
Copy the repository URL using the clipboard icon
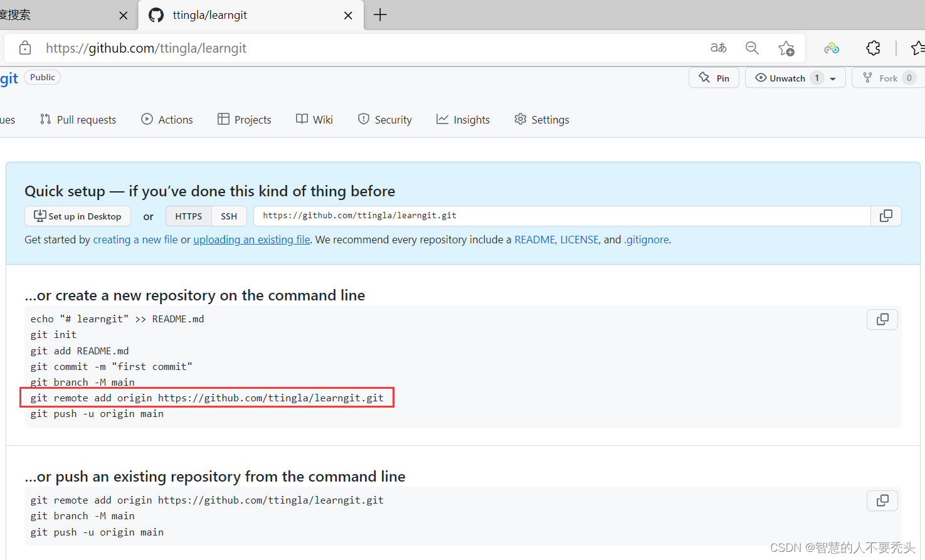click(x=885, y=216)
